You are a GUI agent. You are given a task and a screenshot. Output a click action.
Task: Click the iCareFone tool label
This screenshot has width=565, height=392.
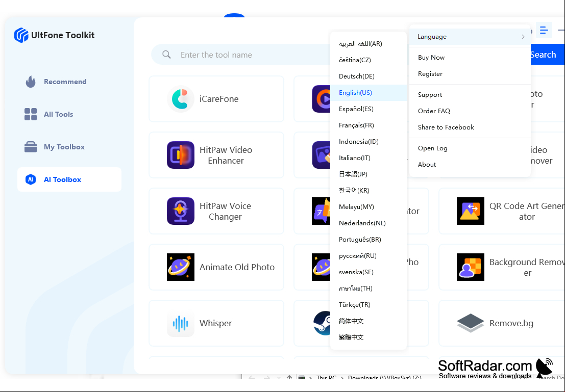click(219, 99)
